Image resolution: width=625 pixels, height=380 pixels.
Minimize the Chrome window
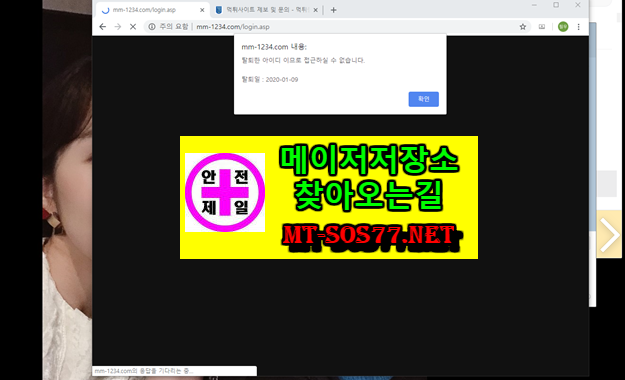click(x=534, y=5)
